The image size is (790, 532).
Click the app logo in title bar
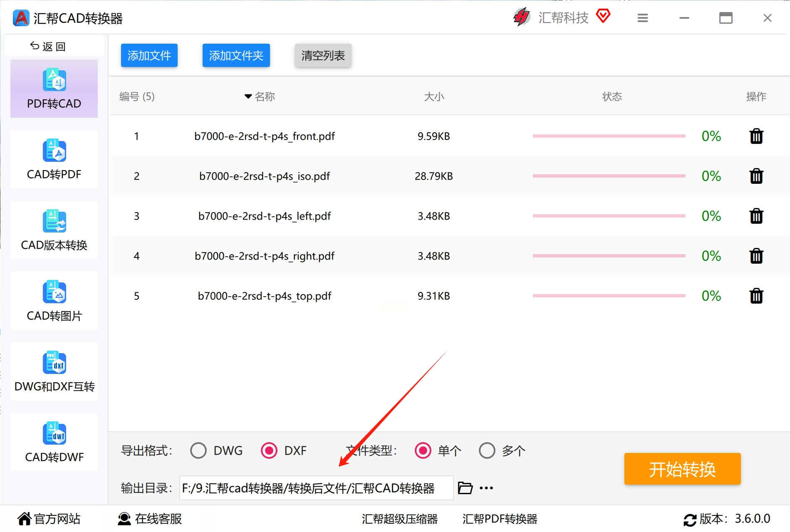point(21,18)
